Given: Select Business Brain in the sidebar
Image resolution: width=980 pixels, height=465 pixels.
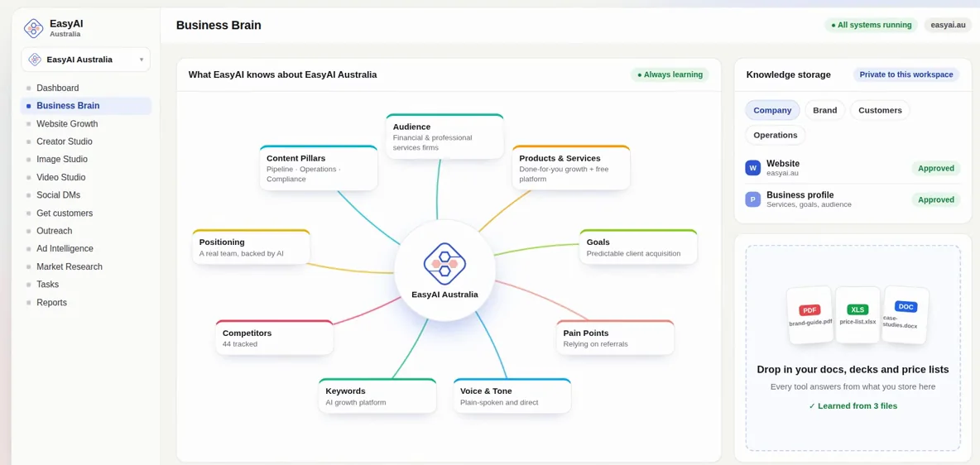Looking at the screenshot, I should click(85, 106).
